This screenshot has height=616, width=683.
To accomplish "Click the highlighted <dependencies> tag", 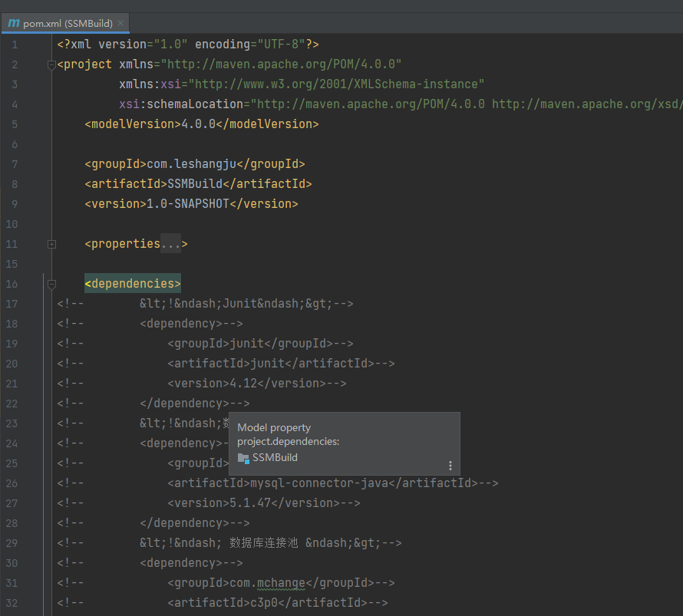I will (133, 283).
